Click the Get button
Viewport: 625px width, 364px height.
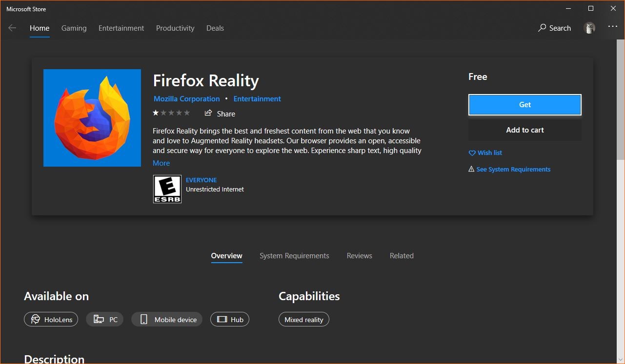525,105
